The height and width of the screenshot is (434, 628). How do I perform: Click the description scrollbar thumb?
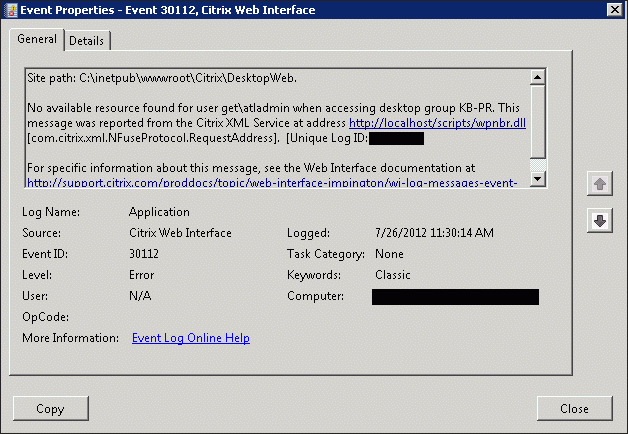537,121
